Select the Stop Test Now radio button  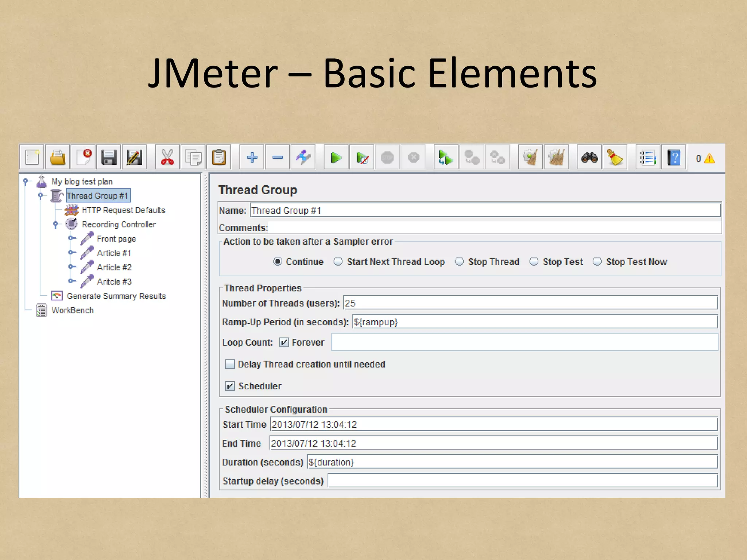click(597, 261)
